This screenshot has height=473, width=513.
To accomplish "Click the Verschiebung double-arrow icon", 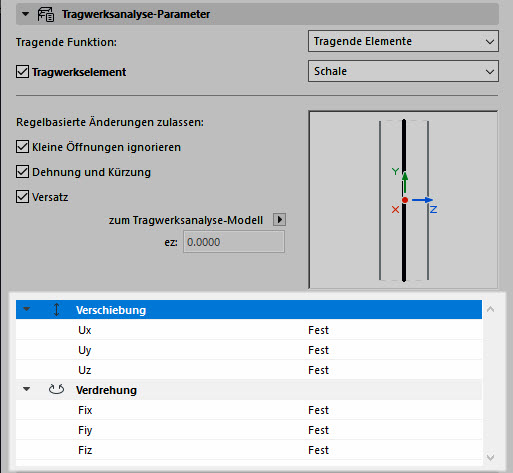I will [56, 310].
